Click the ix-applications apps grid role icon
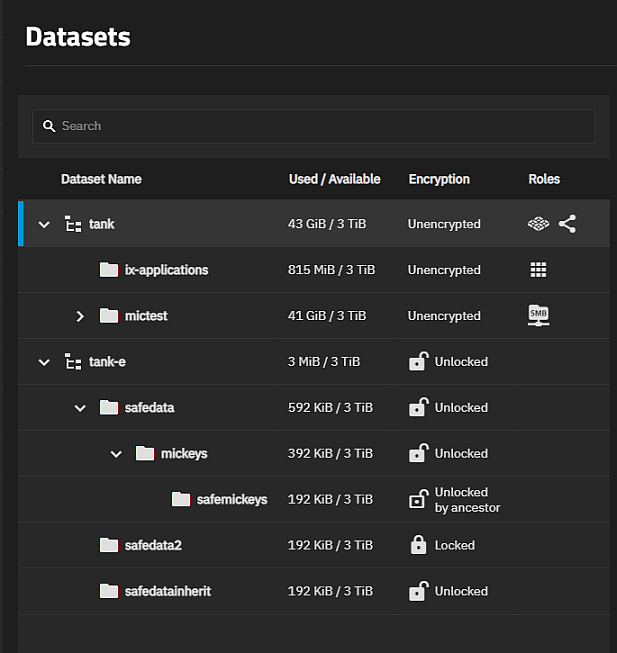617x653 pixels. (x=538, y=269)
